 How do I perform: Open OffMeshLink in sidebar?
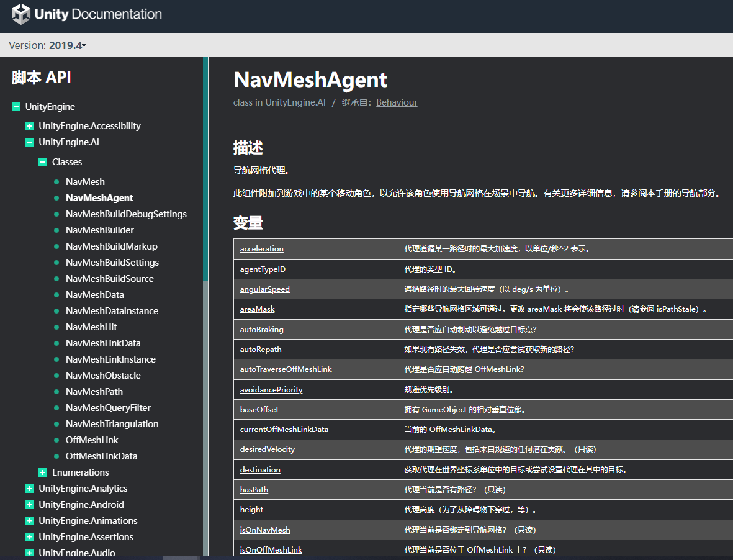point(92,440)
